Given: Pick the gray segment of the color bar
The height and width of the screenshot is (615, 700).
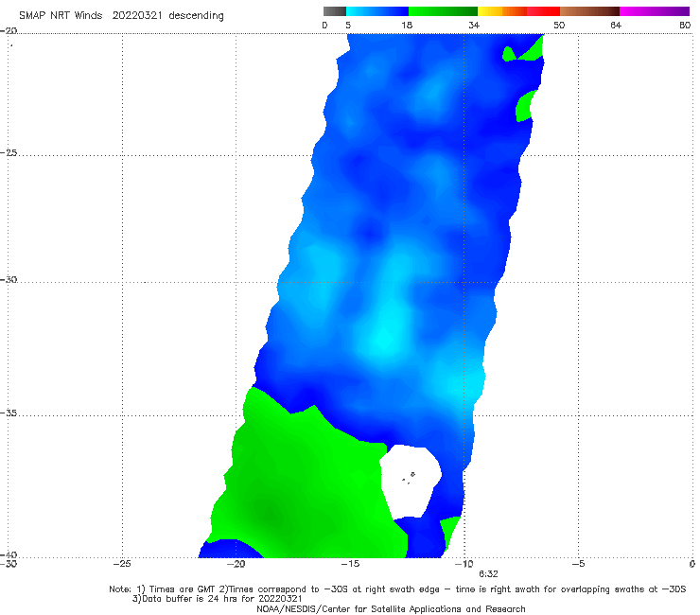Looking at the screenshot, I should click(x=335, y=11).
